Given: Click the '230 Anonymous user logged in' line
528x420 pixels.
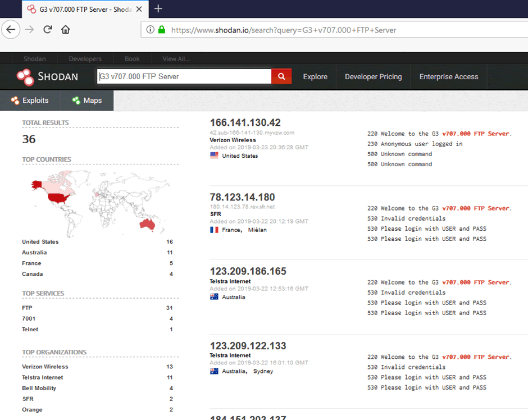Looking at the screenshot, I should (415, 144).
